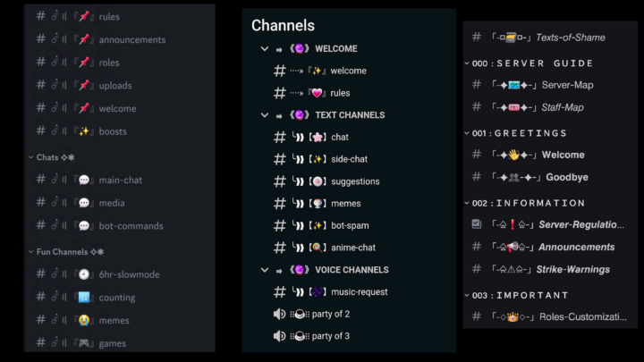Collapse the 002 : INFORMATION category

[467, 203]
